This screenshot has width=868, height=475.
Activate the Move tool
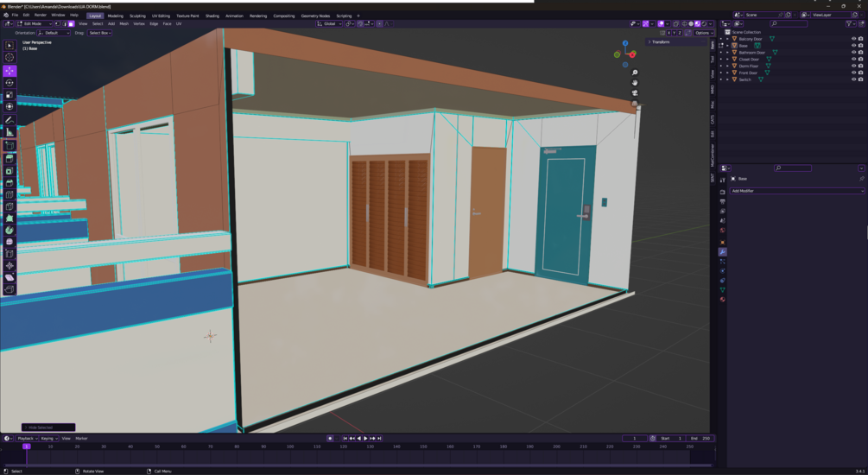click(x=10, y=71)
